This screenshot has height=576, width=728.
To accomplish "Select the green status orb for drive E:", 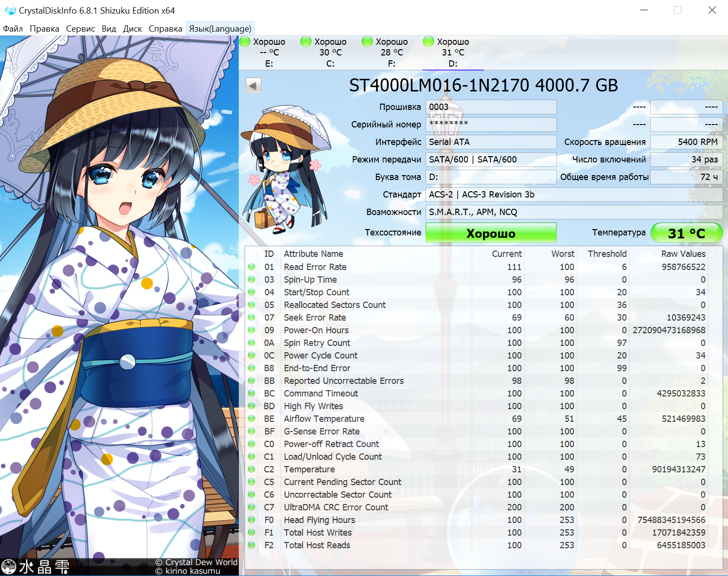I will 245,42.
